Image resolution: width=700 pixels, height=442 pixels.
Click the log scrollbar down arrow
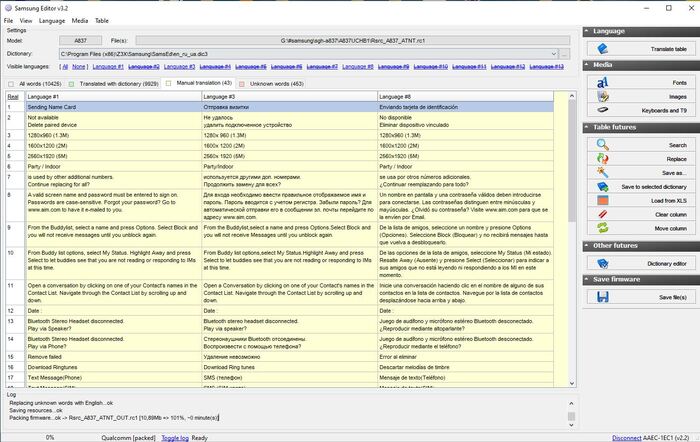point(571,425)
